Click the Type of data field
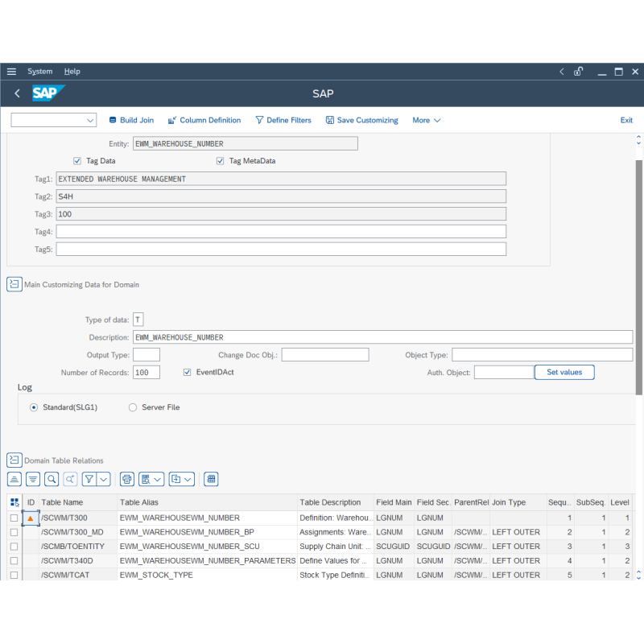The height and width of the screenshot is (644, 644). (x=138, y=320)
